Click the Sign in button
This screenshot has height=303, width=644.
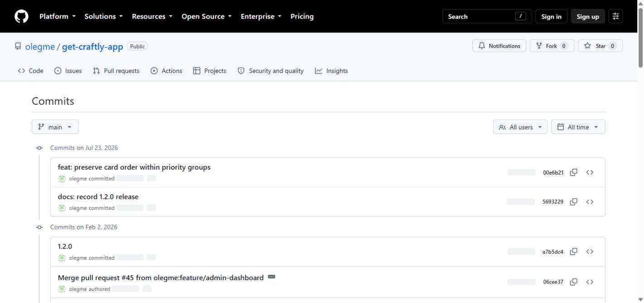(x=551, y=16)
